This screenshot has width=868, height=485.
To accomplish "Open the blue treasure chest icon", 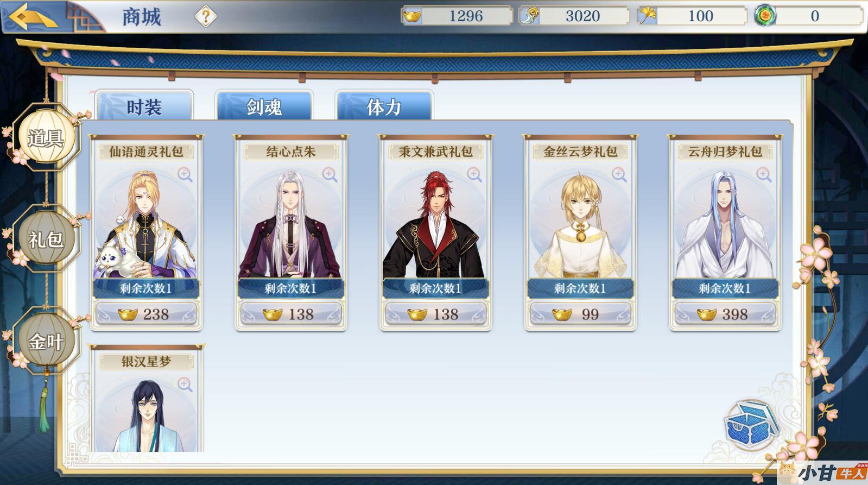I will click(752, 425).
